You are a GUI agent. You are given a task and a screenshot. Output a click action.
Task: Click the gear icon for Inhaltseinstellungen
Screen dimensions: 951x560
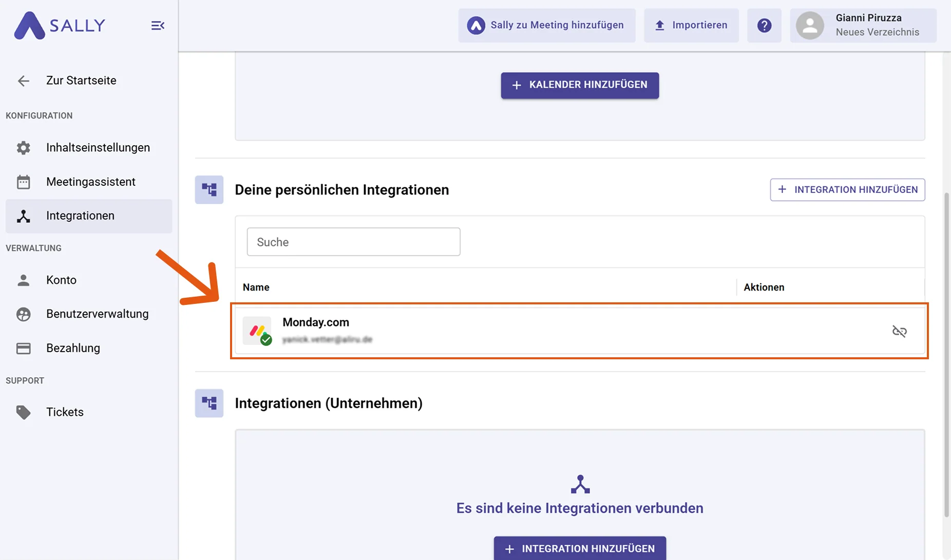click(23, 148)
